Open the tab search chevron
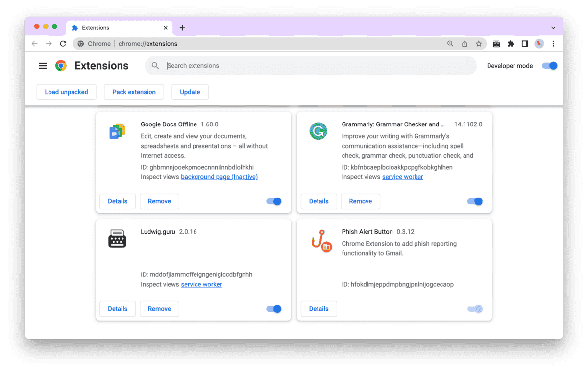 coord(553,28)
